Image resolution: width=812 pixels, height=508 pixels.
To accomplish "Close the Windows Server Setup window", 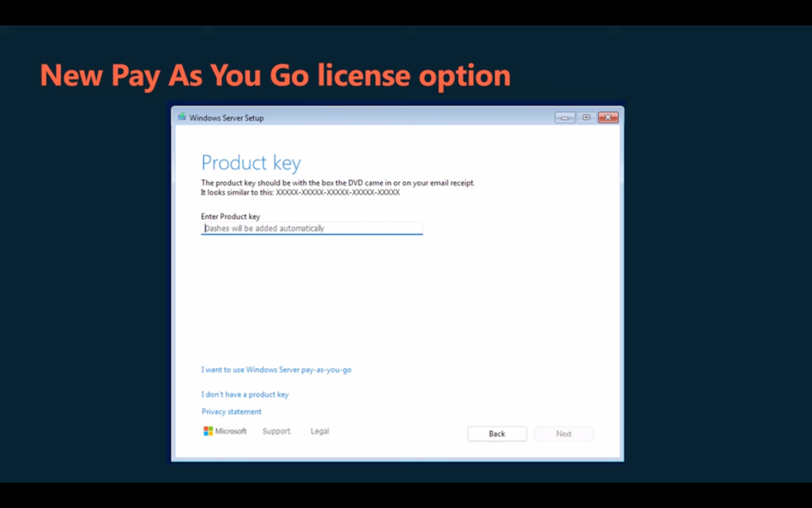I will [608, 117].
